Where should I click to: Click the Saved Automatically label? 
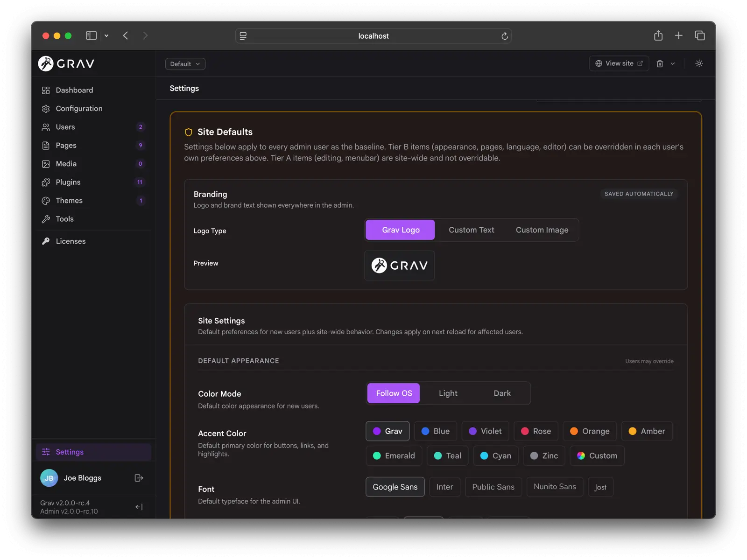639,194
